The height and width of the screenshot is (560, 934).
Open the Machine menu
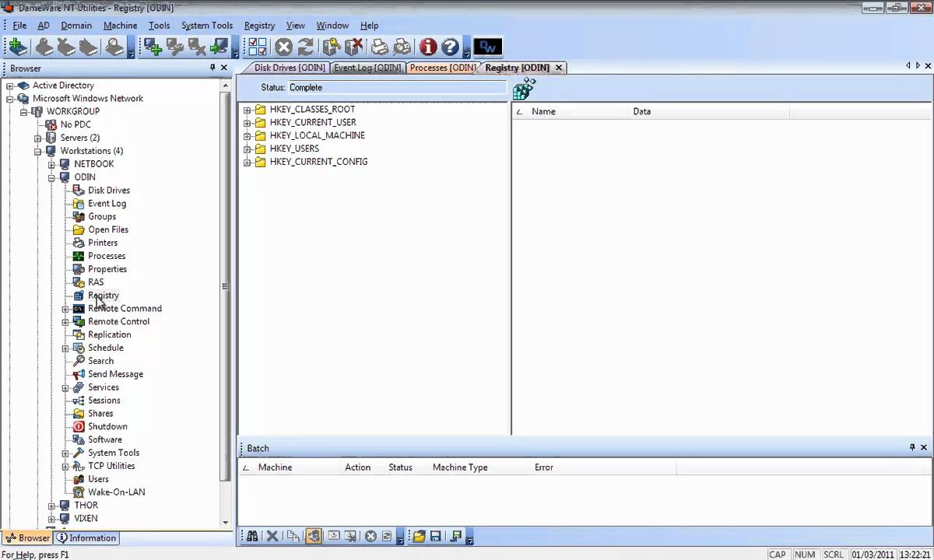120,26
